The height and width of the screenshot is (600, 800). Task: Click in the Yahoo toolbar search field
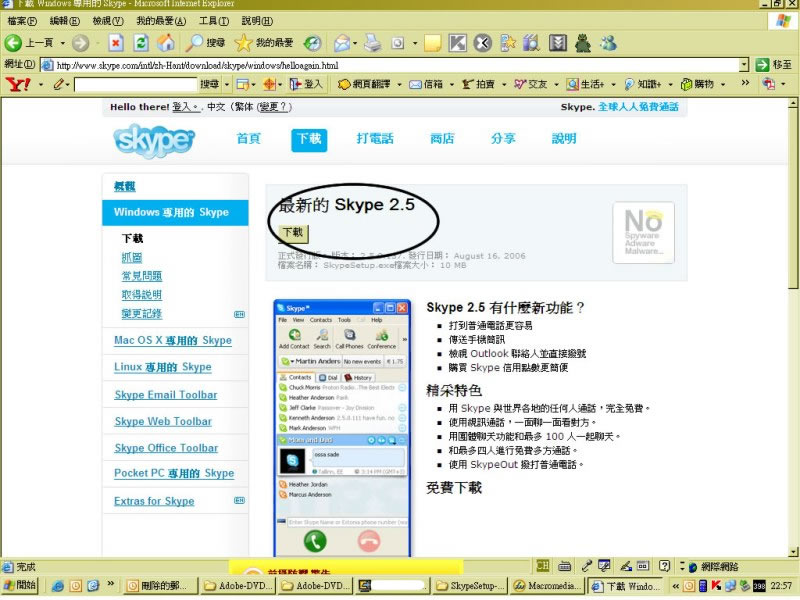(x=136, y=84)
